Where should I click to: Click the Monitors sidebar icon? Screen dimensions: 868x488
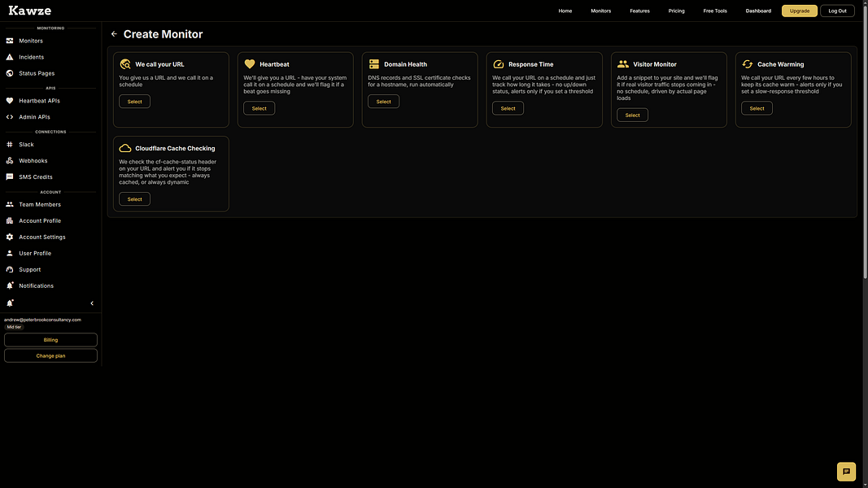tap(10, 41)
